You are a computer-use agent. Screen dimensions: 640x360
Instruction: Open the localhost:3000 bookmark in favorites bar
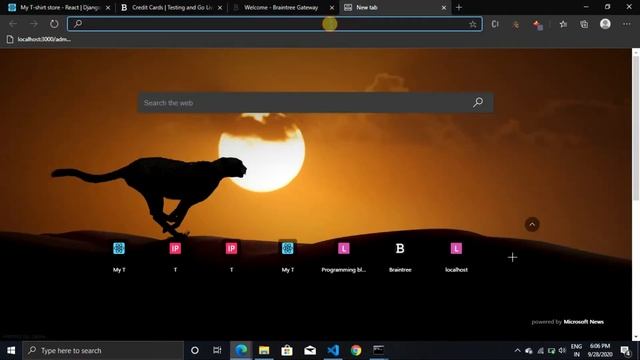click(x=39, y=39)
